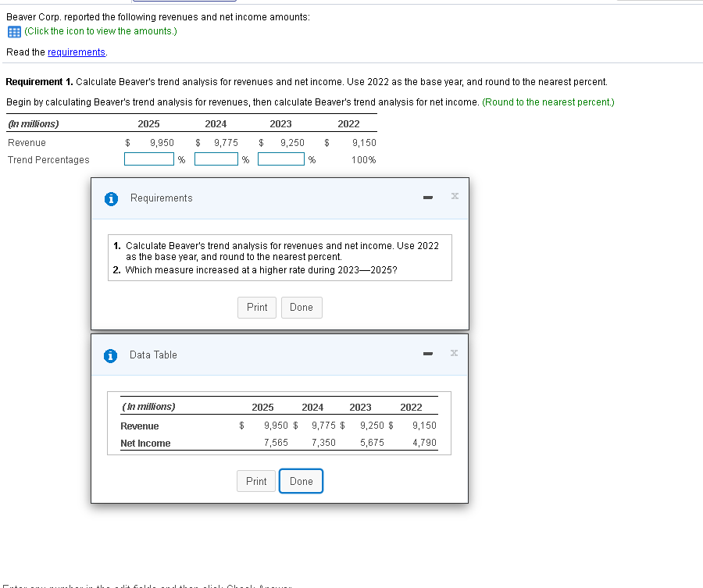Click the Requirements dialog info icon
Image resolution: width=703 pixels, height=588 pixels.
[x=111, y=198]
